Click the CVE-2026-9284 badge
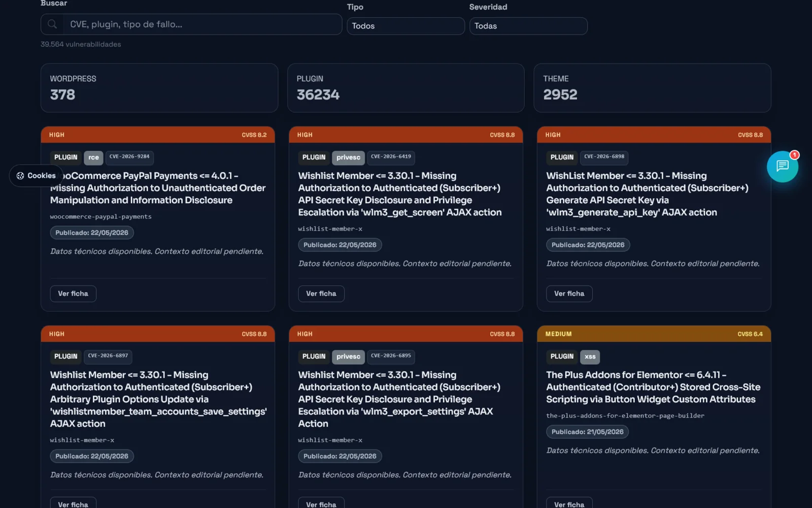812x508 pixels. pyautogui.click(x=129, y=157)
